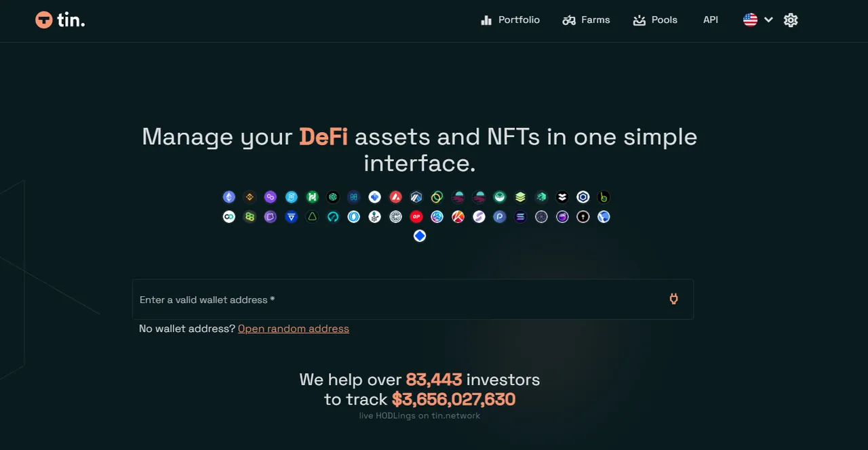Select the stacked yellow-green layers chain icon
The width and height of the screenshot is (868, 450).
(x=520, y=197)
